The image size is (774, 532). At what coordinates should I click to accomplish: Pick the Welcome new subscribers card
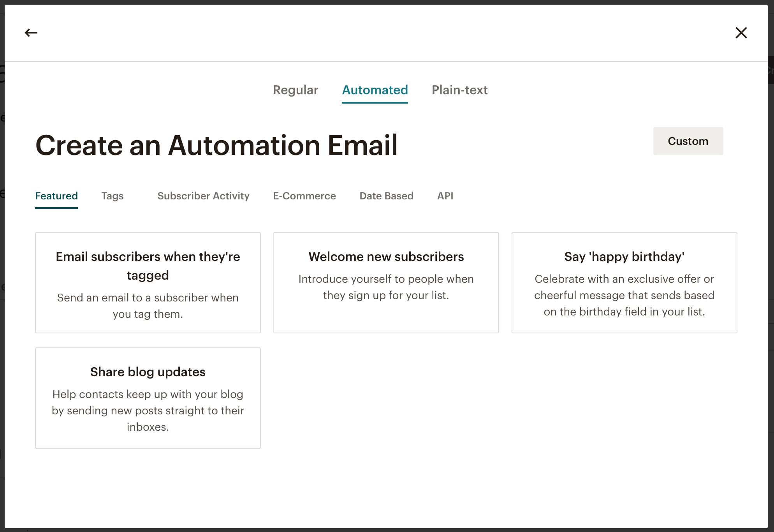386,283
